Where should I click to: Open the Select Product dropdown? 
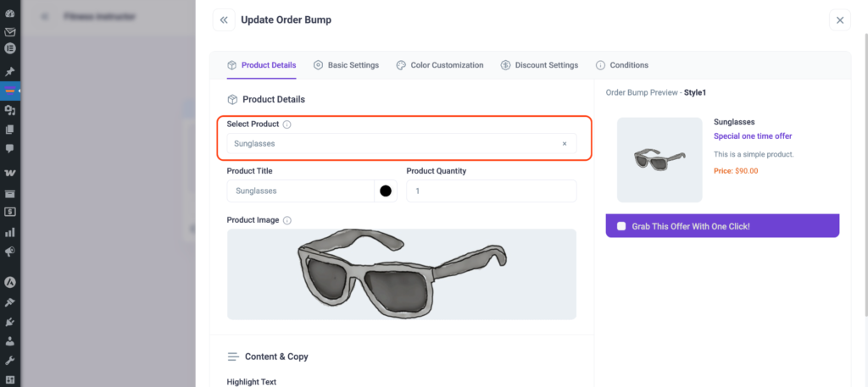point(401,144)
